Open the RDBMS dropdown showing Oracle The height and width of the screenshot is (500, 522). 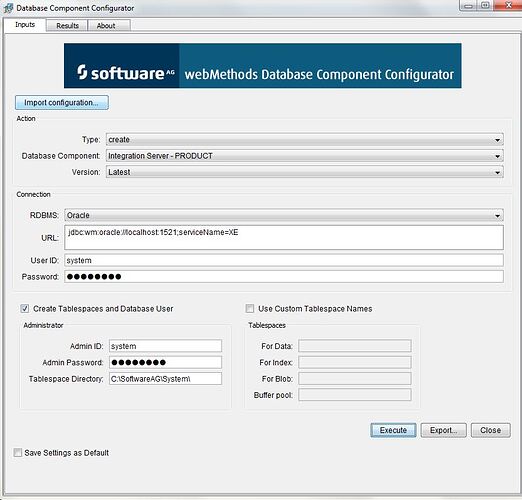(x=284, y=215)
